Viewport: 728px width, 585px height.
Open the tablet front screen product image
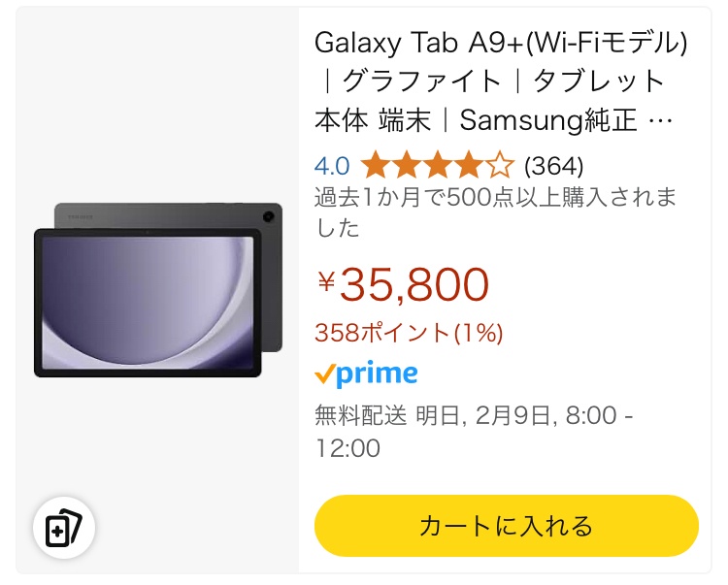pyautogui.click(x=148, y=303)
